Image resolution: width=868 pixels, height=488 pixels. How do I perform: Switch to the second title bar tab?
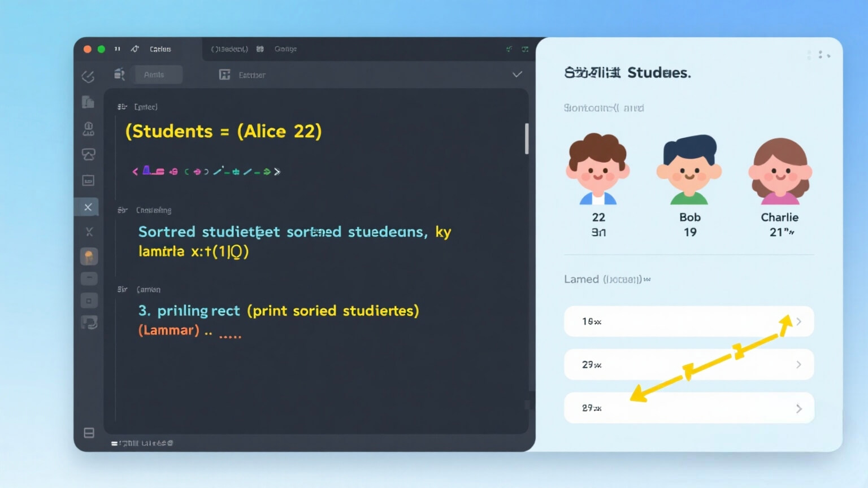tap(229, 49)
